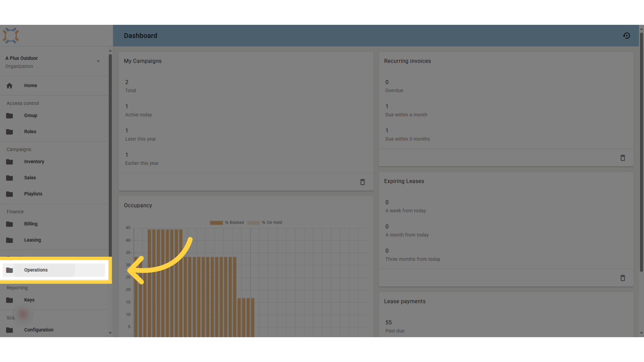Viewport: 644px width, 362px height.
Task: Expand the A Plus Outdoor organization dropdown
Action: pyautogui.click(x=98, y=61)
